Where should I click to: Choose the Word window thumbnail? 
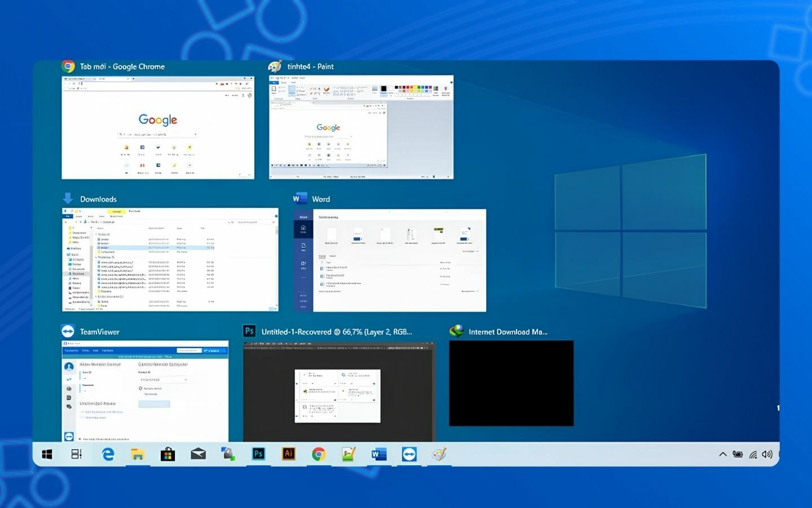tap(390, 260)
